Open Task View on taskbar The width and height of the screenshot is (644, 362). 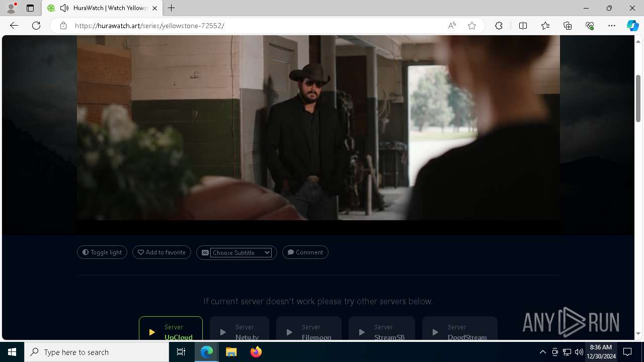coord(181,352)
